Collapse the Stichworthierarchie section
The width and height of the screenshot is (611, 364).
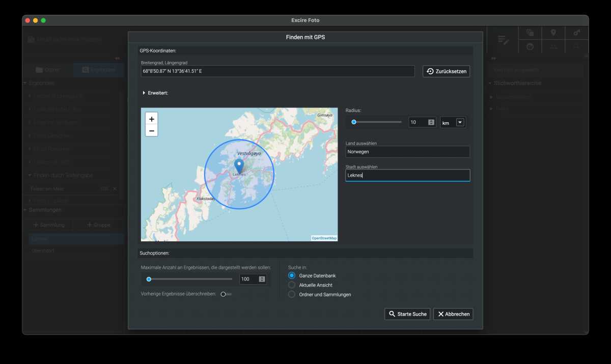(490, 83)
